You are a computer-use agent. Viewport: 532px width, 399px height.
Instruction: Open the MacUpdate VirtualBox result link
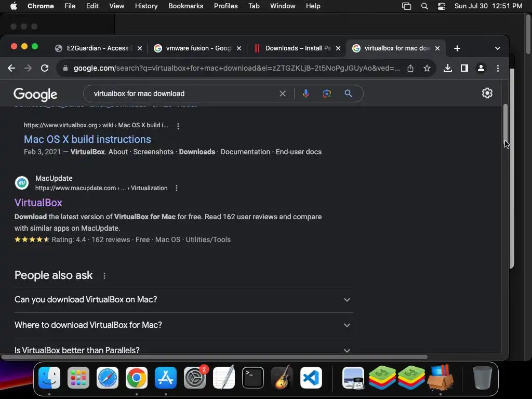click(38, 203)
